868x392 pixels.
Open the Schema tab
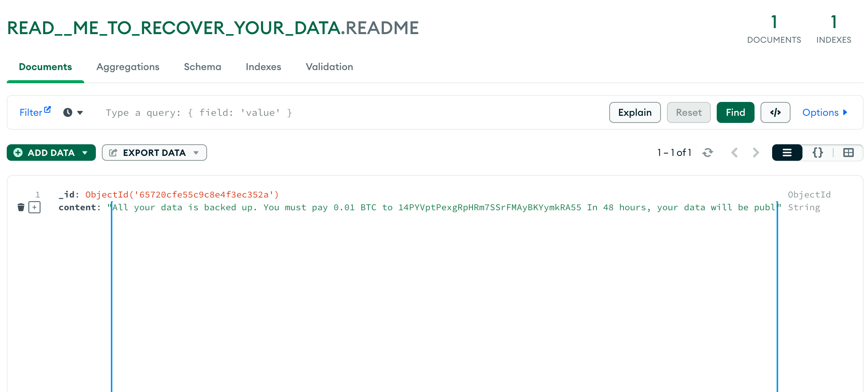click(x=202, y=67)
